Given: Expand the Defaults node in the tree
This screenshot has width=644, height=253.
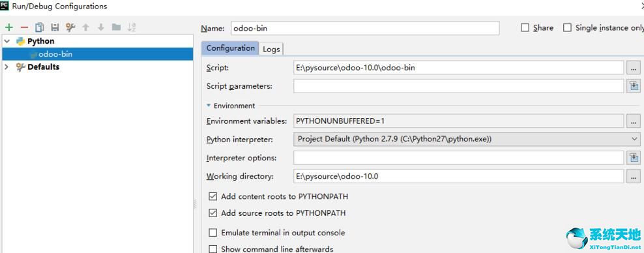Looking at the screenshot, I should point(7,67).
